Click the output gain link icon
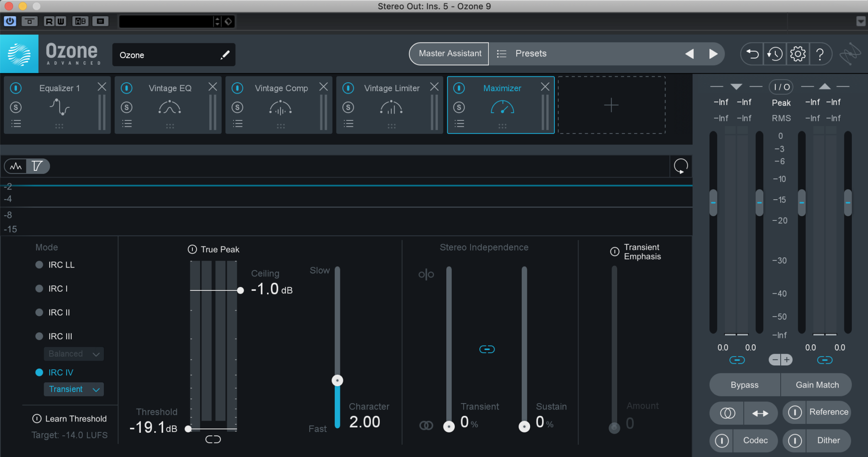The image size is (868, 457). point(825,360)
